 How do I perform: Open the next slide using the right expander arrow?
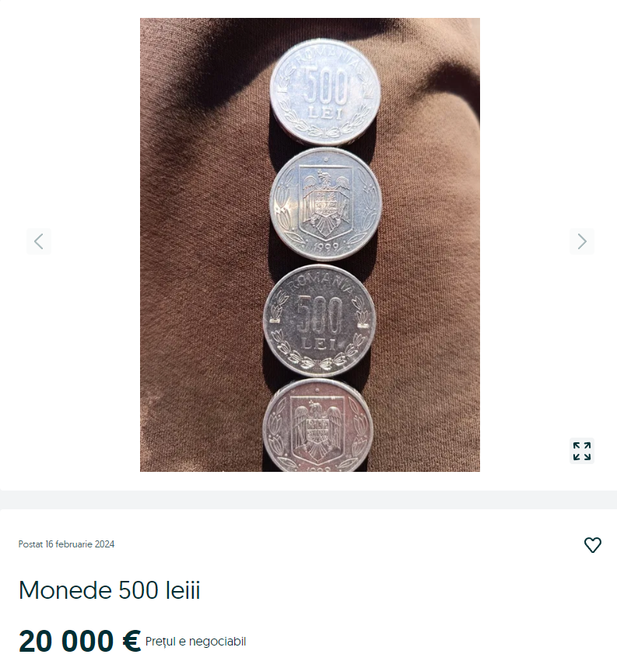click(x=581, y=241)
